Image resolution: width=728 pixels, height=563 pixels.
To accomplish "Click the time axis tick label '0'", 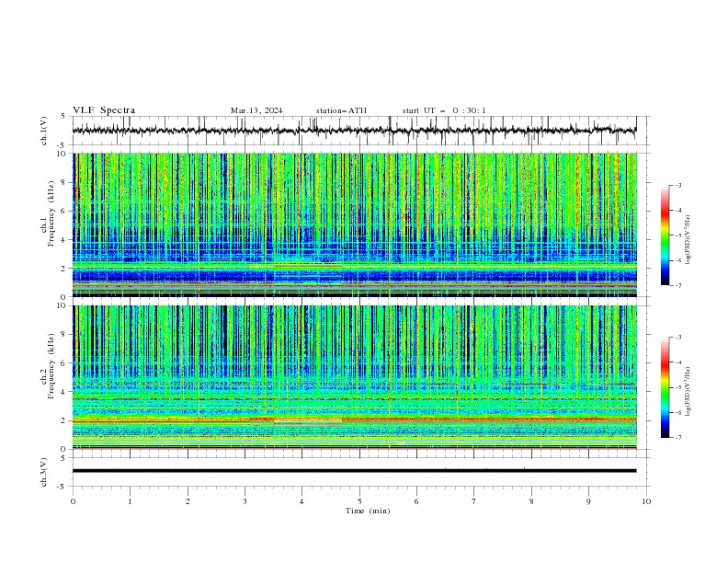I will click(73, 501).
